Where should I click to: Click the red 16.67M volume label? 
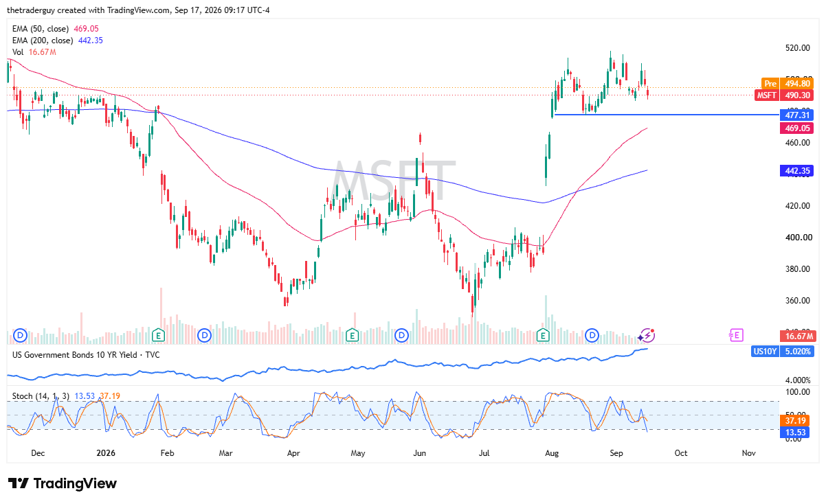(797, 336)
